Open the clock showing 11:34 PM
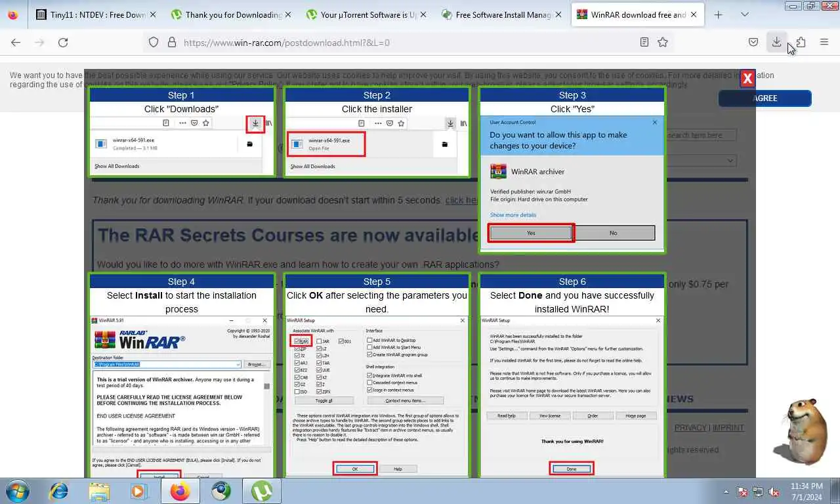 click(806, 492)
